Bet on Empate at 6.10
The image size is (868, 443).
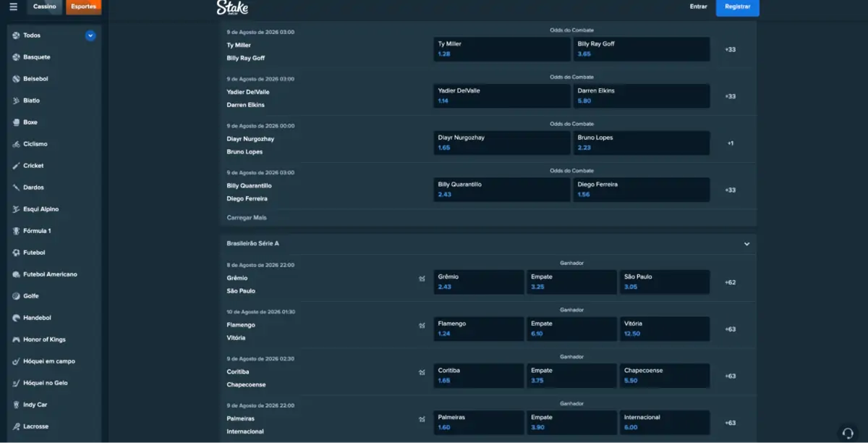click(571, 329)
